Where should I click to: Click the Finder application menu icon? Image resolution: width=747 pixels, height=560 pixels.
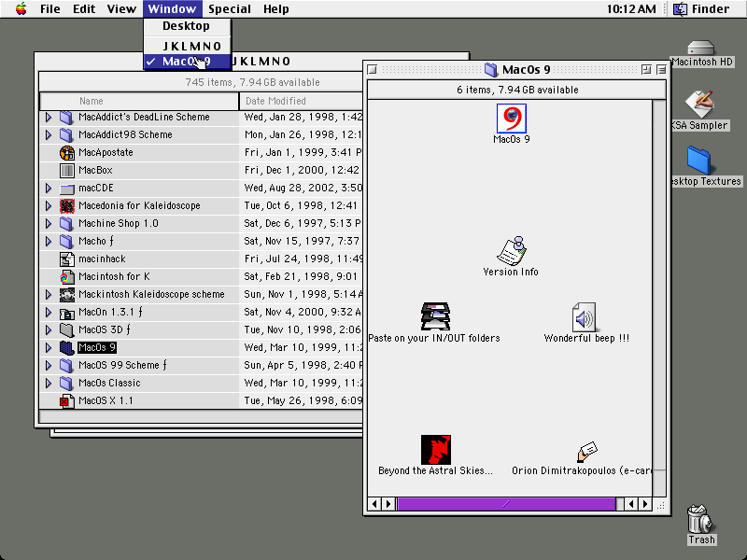680,9
